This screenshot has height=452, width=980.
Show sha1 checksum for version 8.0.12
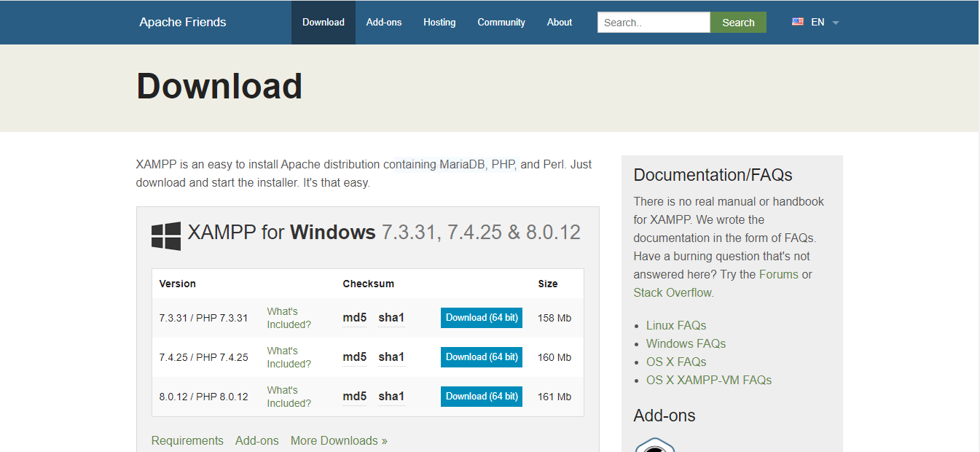[391, 397]
